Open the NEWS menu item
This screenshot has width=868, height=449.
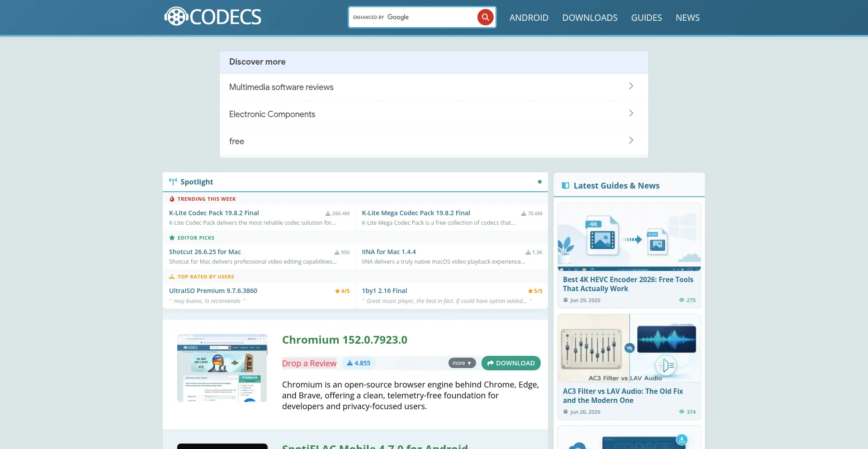pos(688,18)
